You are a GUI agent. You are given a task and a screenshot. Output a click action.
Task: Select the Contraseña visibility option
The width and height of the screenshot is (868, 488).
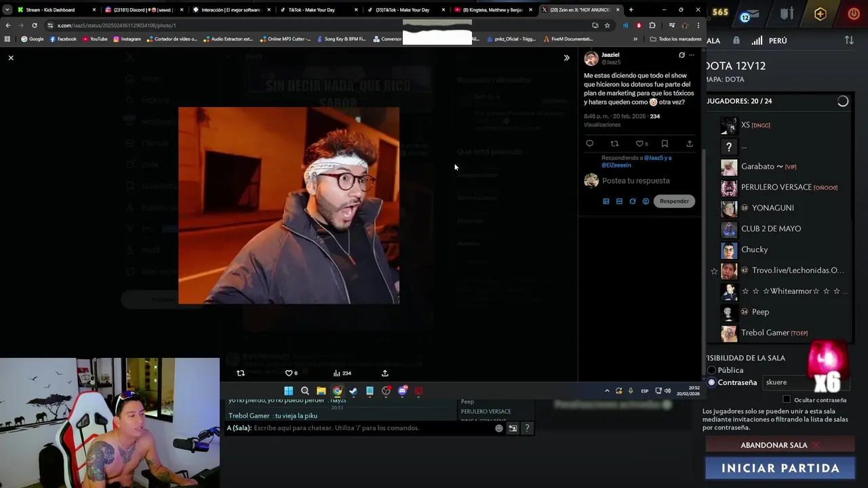[x=711, y=382]
